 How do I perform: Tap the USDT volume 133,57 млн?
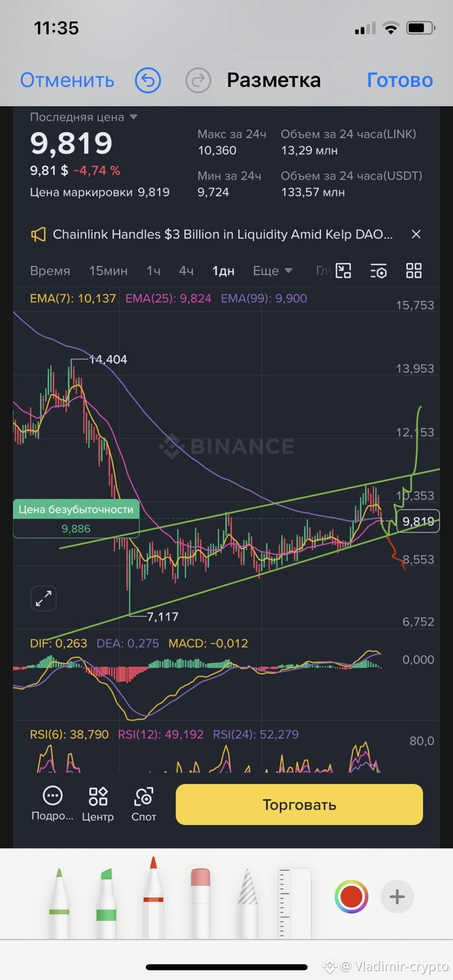(x=313, y=192)
